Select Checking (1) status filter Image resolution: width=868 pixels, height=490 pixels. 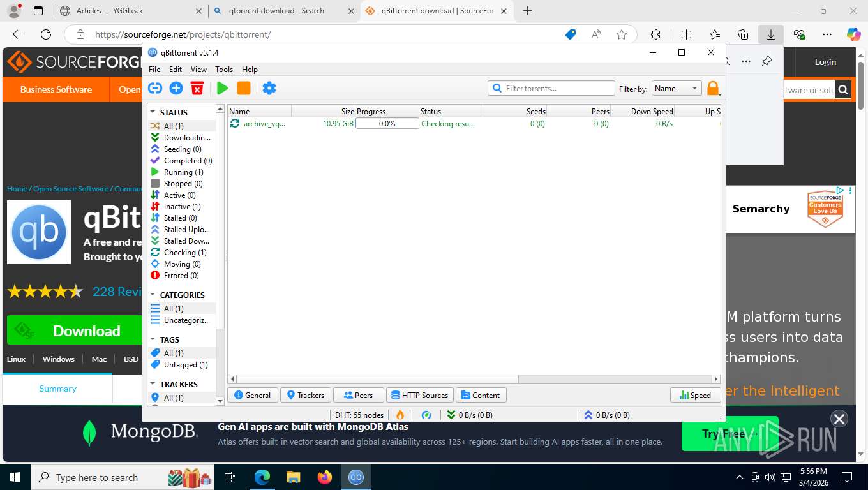(x=181, y=253)
